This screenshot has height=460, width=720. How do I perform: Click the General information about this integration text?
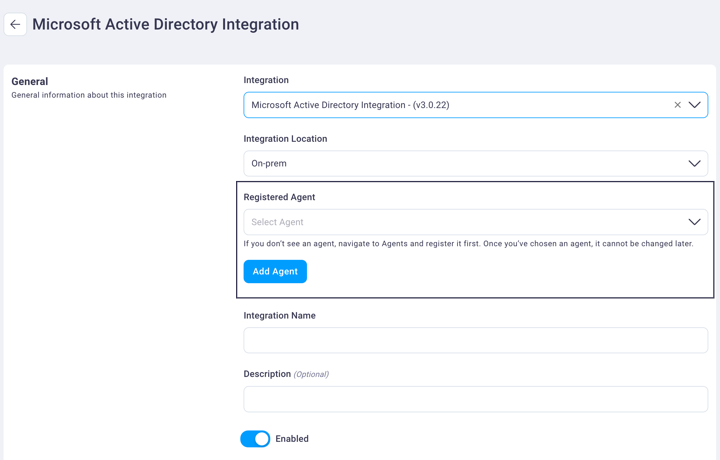coord(89,95)
